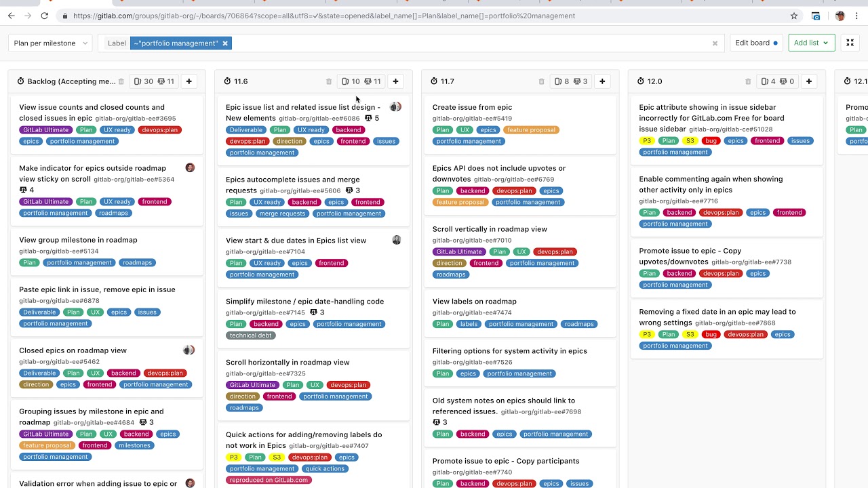
Task: Open 'Scroll horizontally in roadmap view' issue
Action: coord(288,362)
